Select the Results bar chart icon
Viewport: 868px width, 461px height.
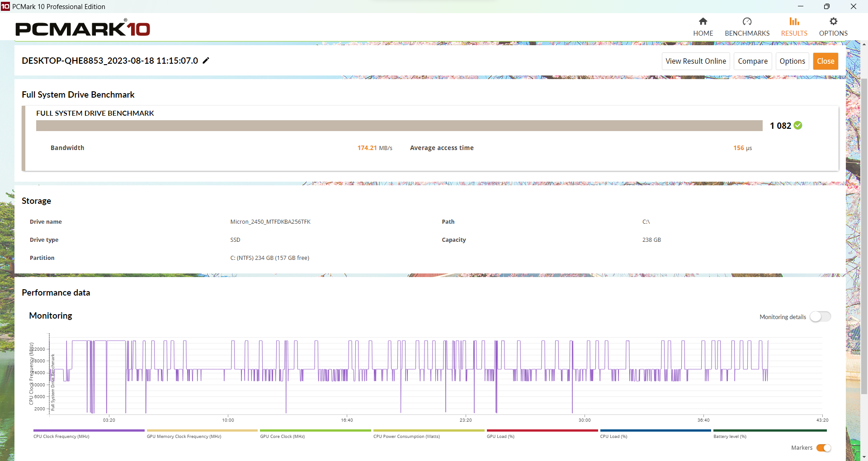pyautogui.click(x=794, y=21)
